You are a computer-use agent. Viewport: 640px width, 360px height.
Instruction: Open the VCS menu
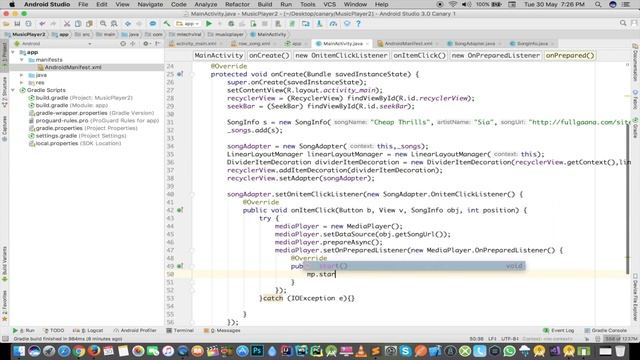(x=329, y=4)
